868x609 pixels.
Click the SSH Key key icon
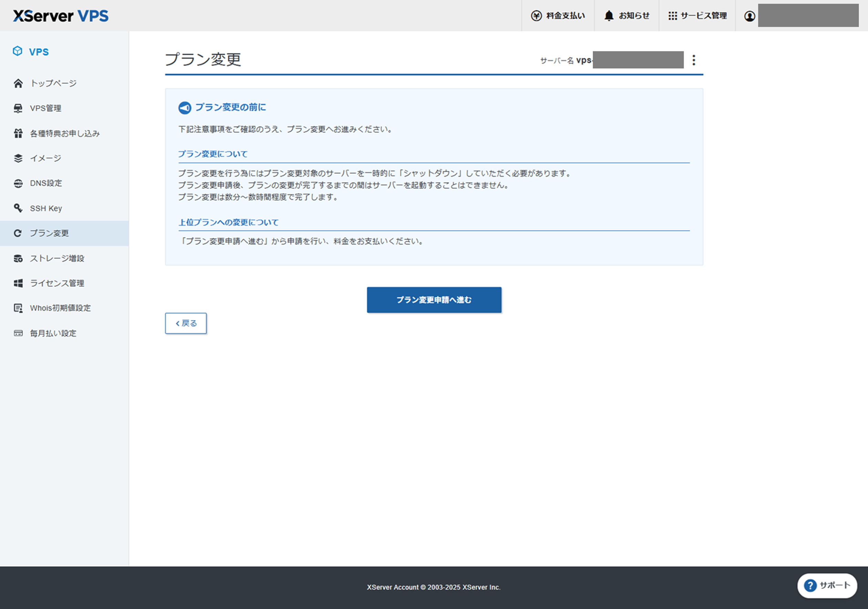pos(18,208)
